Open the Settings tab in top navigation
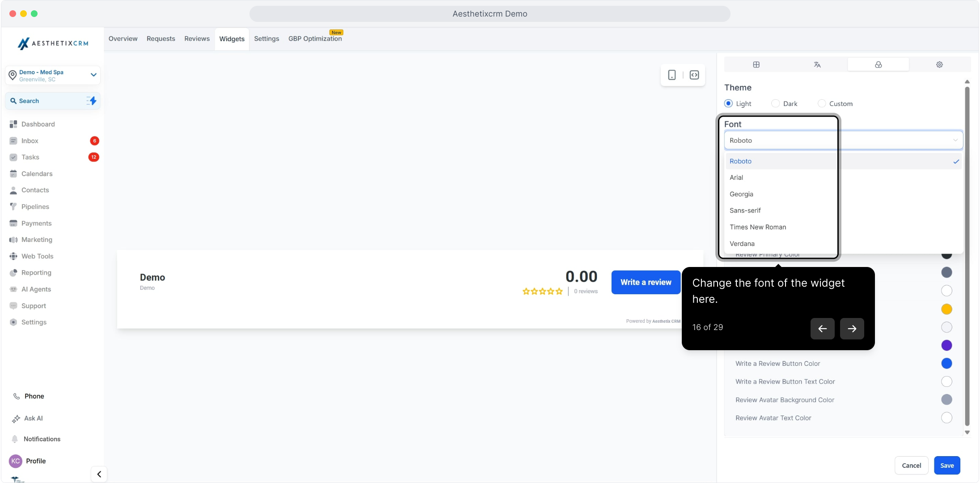The width and height of the screenshot is (980, 483). coord(266,39)
